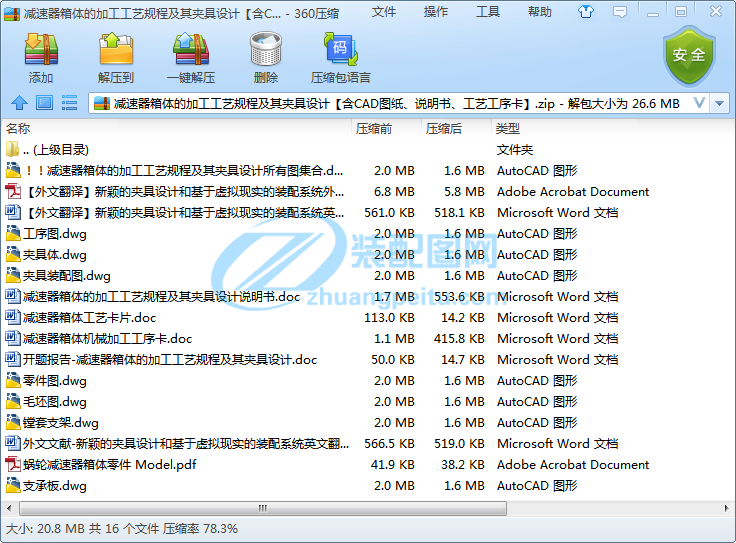The image size is (736, 543).
Task: Open the 文件 menu
Action: click(x=383, y=12)
